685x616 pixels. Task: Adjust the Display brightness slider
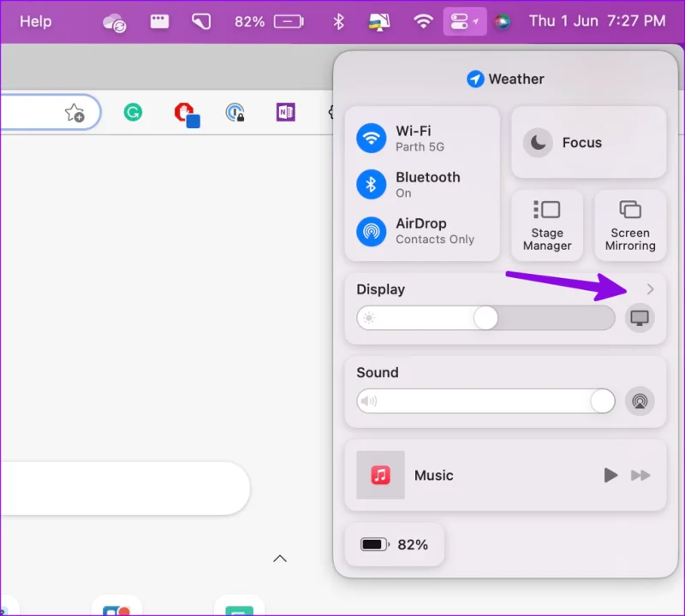[485, 317]
